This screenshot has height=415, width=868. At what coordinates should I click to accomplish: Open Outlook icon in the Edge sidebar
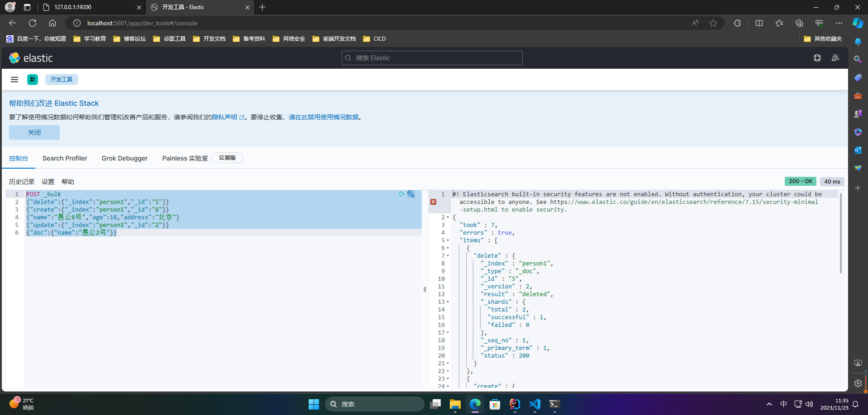858,150
